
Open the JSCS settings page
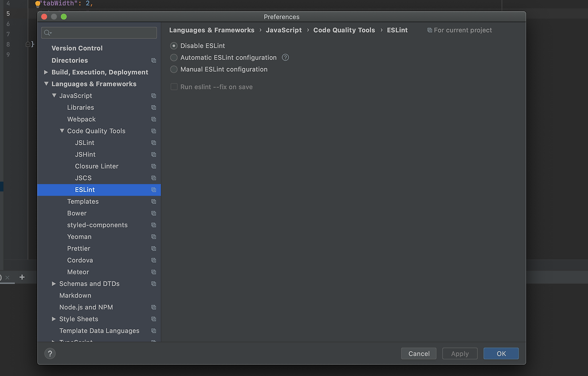point(83,178)
